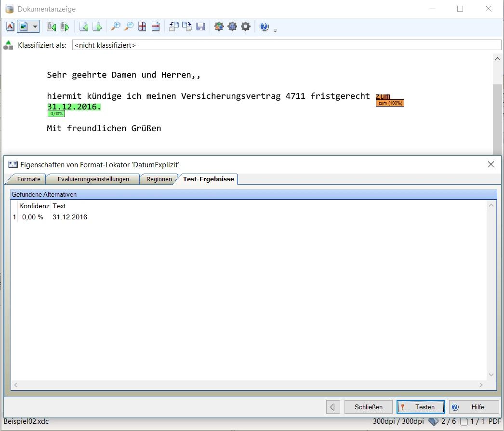Click the 'Klassifiziert als' classification field

[x=286, y=45]
